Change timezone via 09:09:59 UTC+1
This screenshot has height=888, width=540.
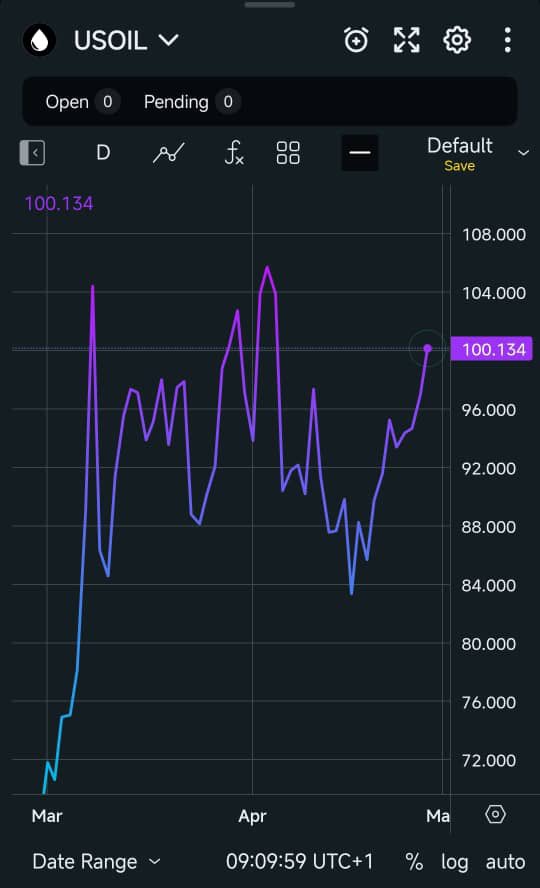(299, 862)
